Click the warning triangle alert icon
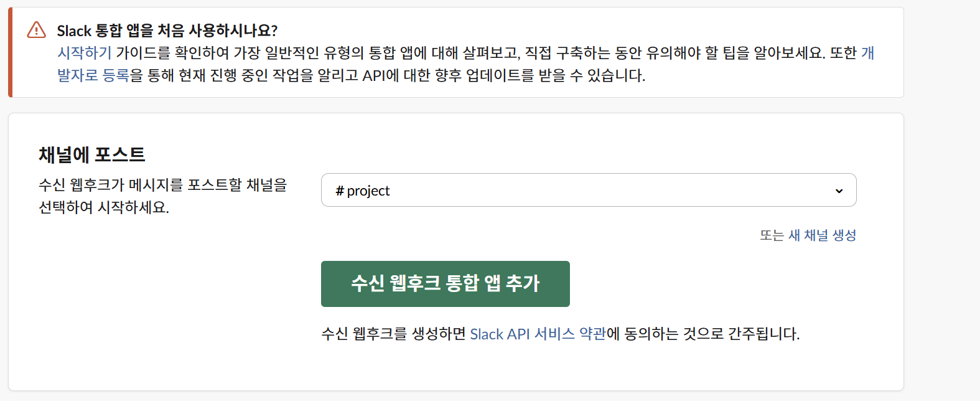This screenshot has width=980, height=401. (x=37, y=30)
